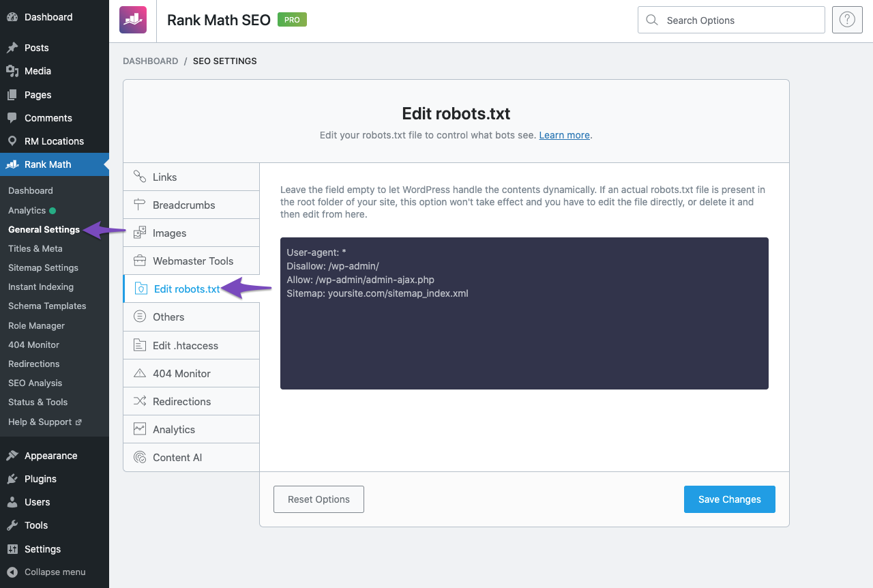Click the 404 Monitor warning triangle icon
The width and height of the screenshot is (873, 588).
(x=140, y=373)
